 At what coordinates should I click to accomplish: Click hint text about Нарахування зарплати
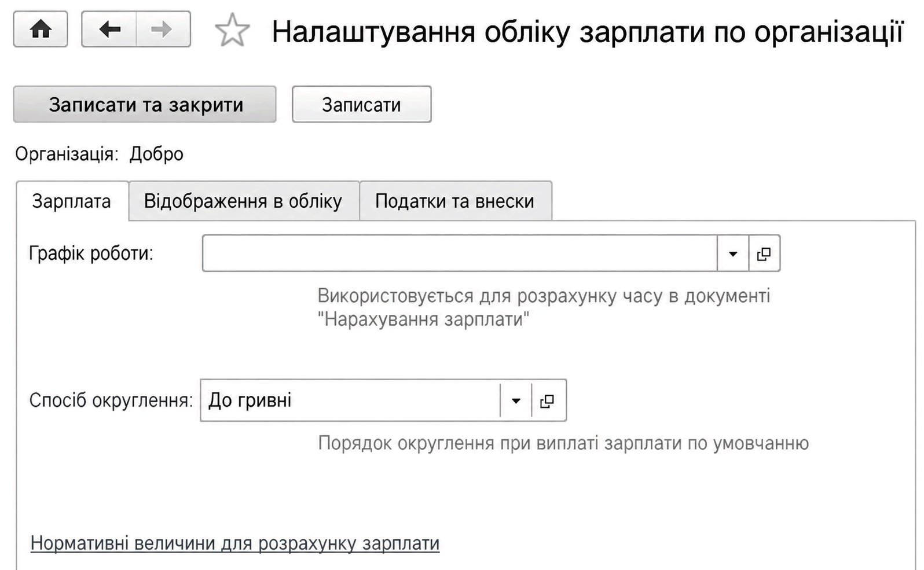coord(544,307)
